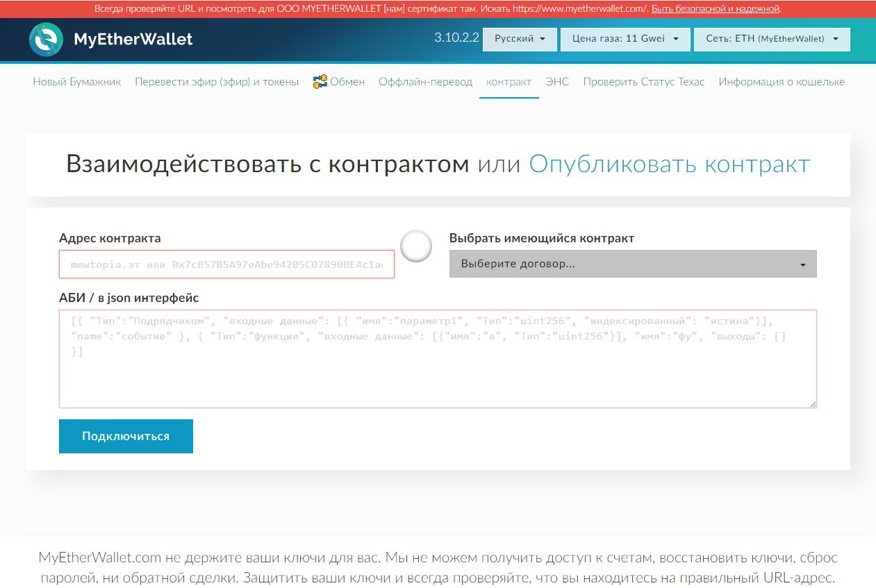Expand the Выберите договор contract selector
Viewport: 876px width, 588px height.
click(633, 264)
